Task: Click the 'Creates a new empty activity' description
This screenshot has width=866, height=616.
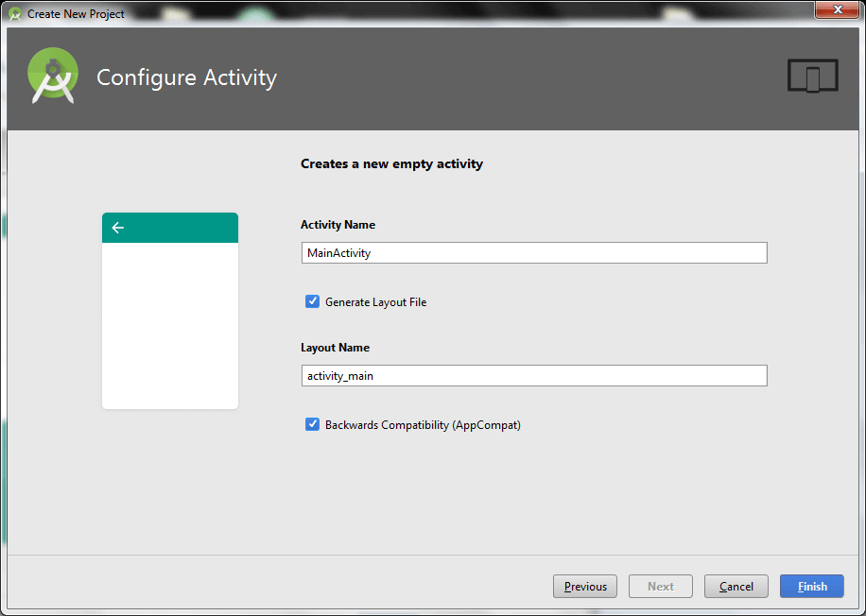Action: [391, 163]
